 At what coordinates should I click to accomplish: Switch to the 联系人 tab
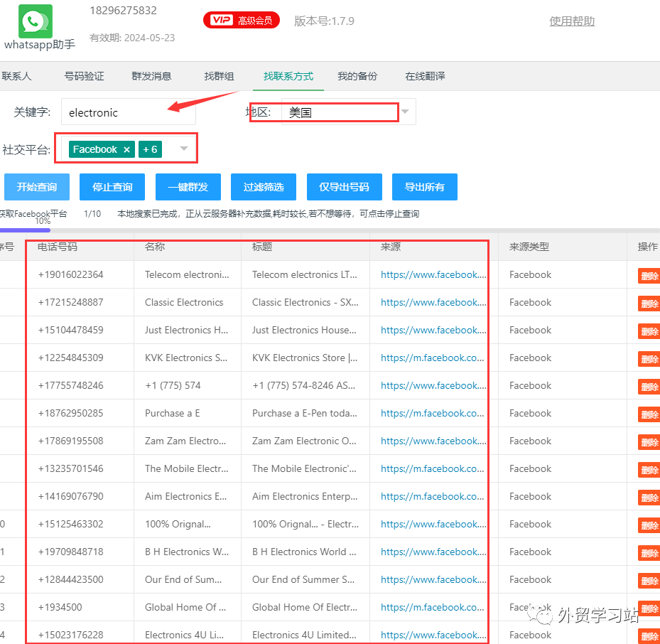(17, 76)
